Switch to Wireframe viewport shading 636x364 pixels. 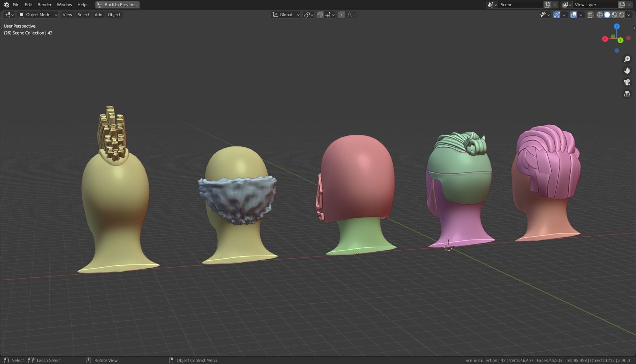click(x=600, y=15)
